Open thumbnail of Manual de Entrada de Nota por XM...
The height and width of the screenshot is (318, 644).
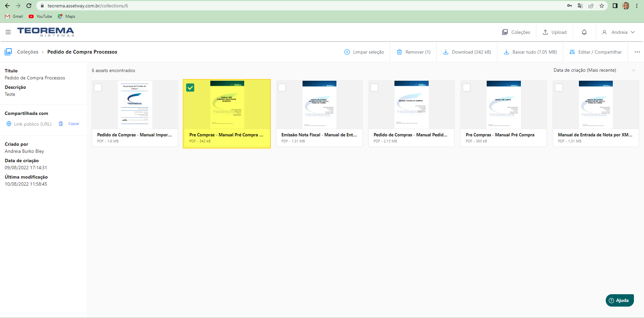coord(596,105)
